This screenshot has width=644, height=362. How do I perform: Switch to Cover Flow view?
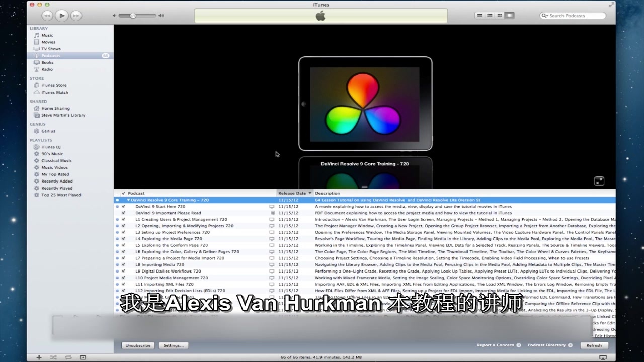(509, 16)
